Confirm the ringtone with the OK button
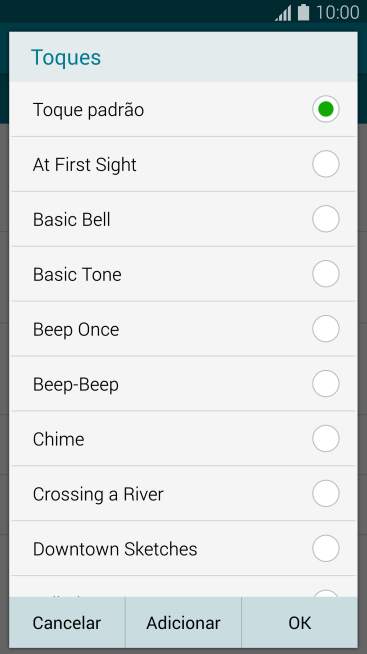The image size is (367, 654). pyautogui.click(x=299, y=623)
